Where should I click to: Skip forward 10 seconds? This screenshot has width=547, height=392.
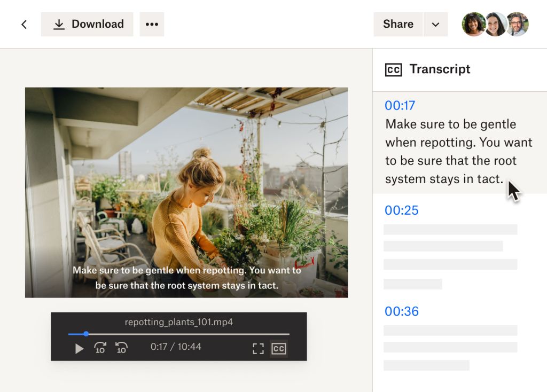(99, 349)
